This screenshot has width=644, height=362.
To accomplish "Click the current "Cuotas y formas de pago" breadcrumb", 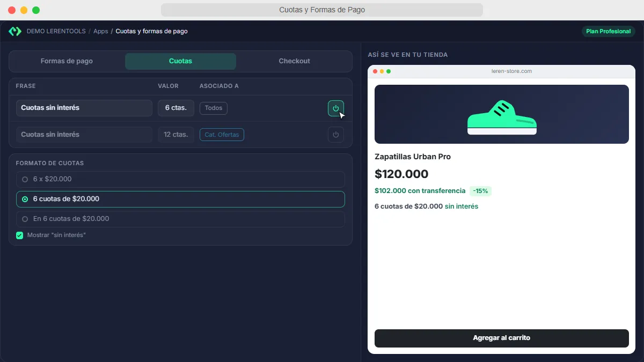I will pyautogui.click(x=152, y=31).
